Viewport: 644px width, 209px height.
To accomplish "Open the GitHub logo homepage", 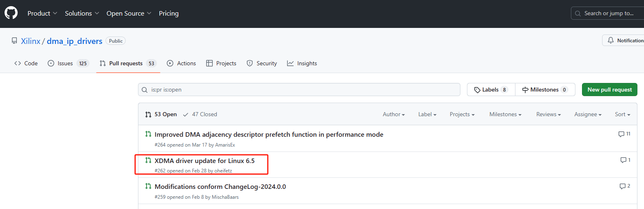I will (11, 13).
